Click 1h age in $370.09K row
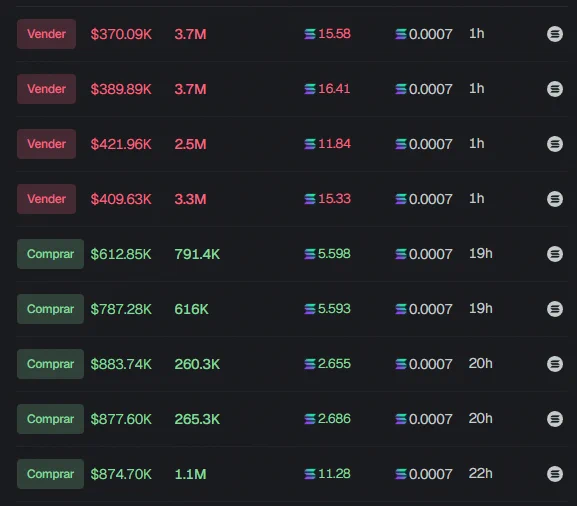 477,34
